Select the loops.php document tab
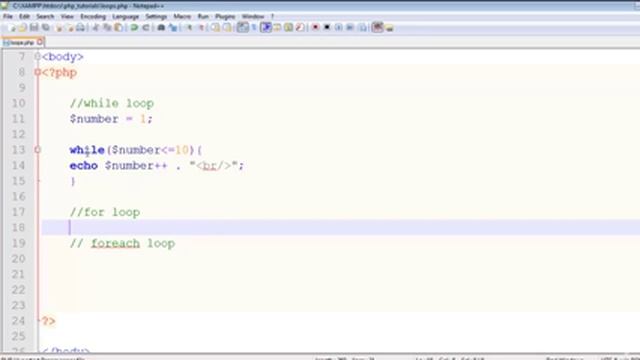This screenshot has height=360, width=640. (x=22, y=42)
